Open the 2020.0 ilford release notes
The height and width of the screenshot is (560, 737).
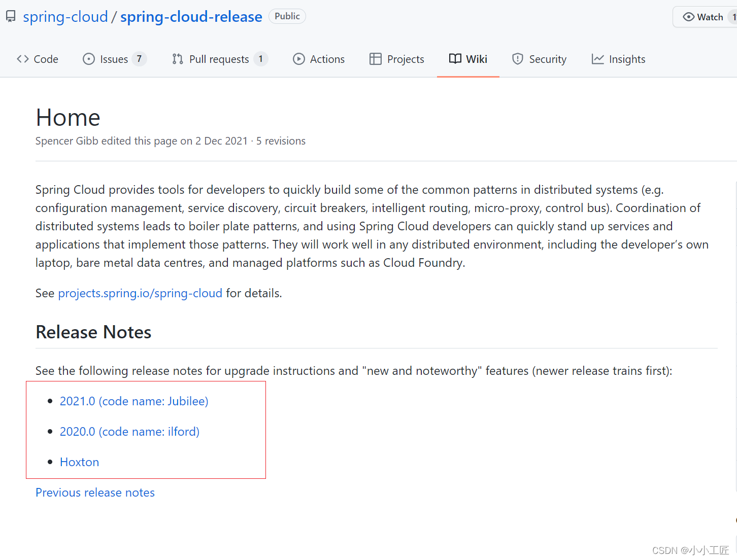(x=129, y=432)
